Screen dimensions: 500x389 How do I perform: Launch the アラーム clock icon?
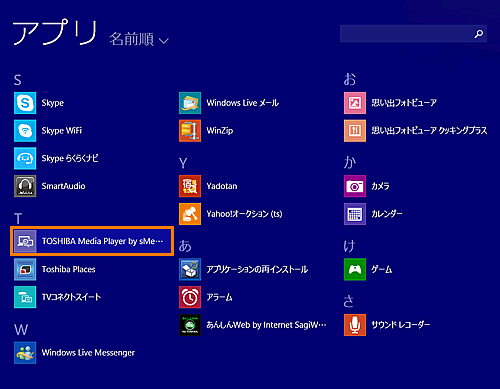click(x=190, y=297)
